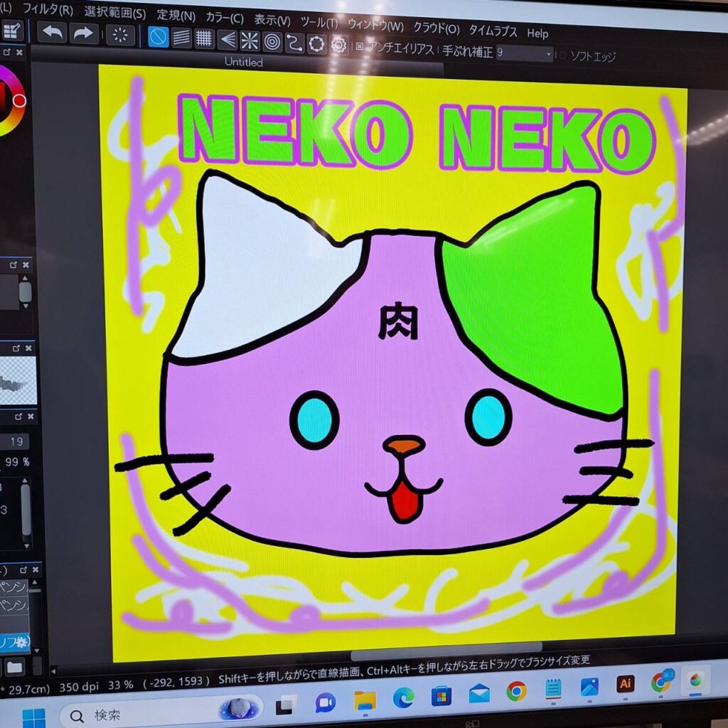Select the concentric circle snap guide
This screenshot has width=728, height=728.
272,42
